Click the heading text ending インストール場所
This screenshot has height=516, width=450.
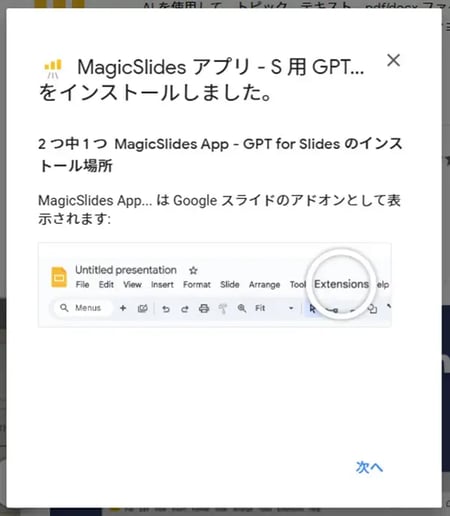click(221, 155)
